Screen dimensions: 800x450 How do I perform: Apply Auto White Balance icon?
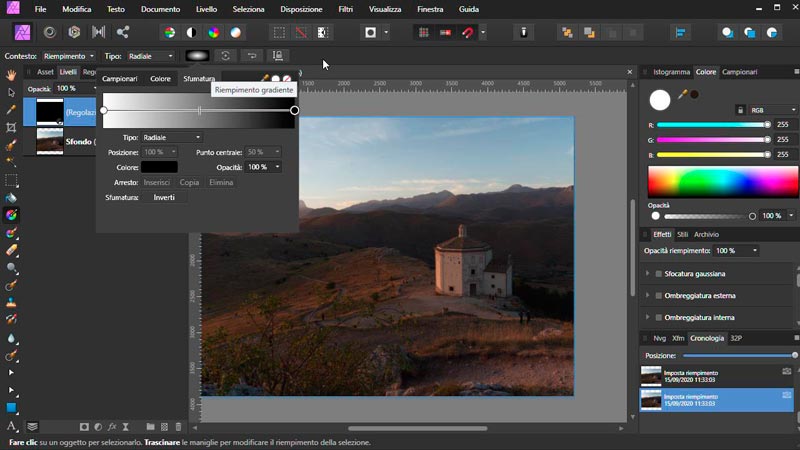[x=235, y=32]
